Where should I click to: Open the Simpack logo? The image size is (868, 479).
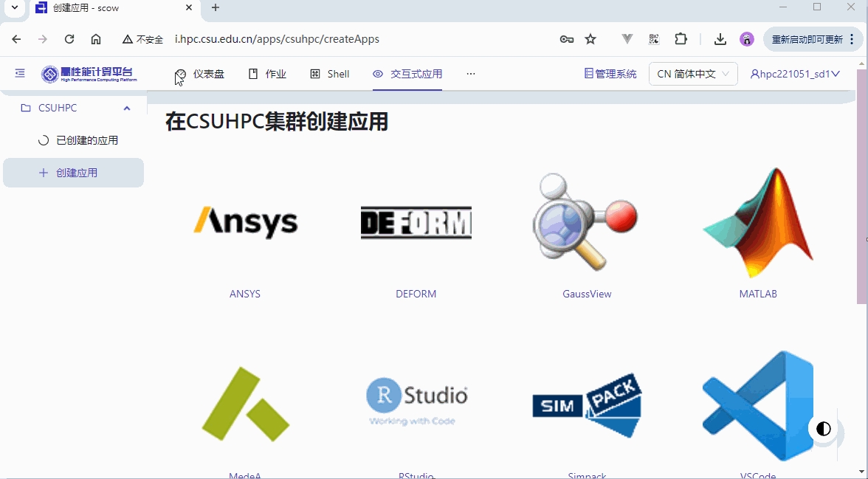pos(587,405)
